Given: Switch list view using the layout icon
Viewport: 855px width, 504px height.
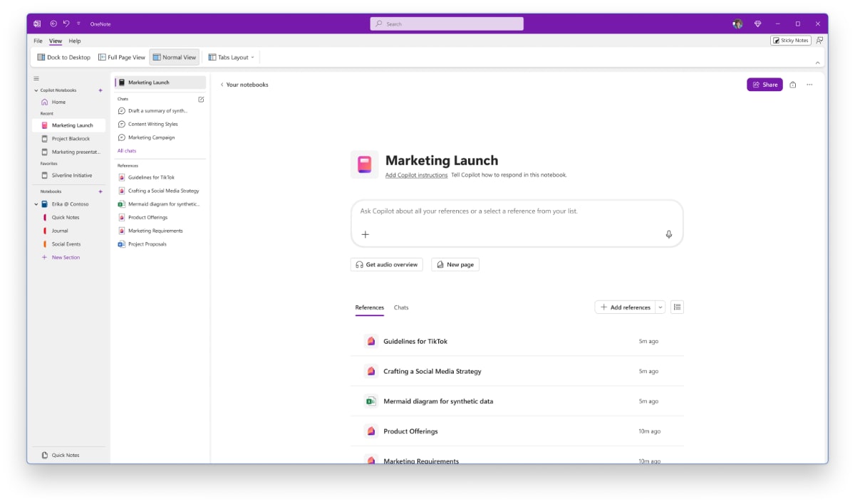Looking at the screenshot, I should (675, 306).
